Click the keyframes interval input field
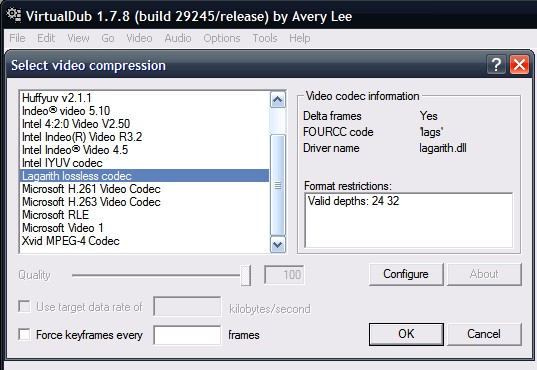The height and width of the screenshot is (370, 537). click(x=187, y=335)
